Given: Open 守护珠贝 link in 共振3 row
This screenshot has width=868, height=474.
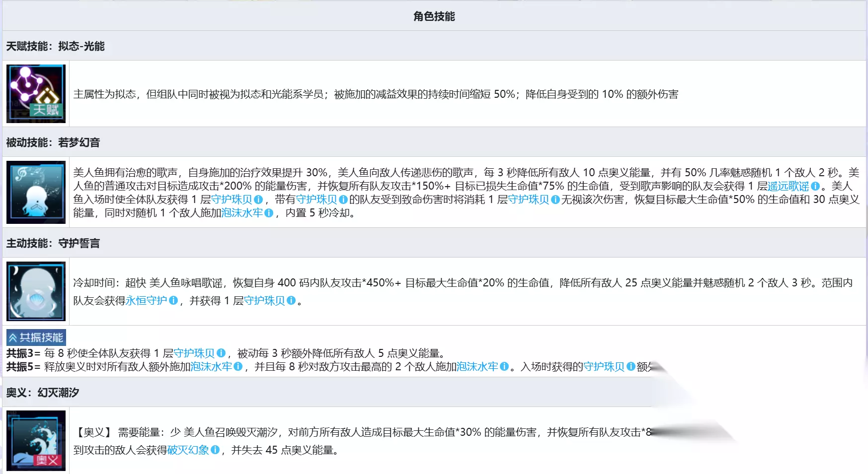Looking at the screenshot, I should (194, 353).
